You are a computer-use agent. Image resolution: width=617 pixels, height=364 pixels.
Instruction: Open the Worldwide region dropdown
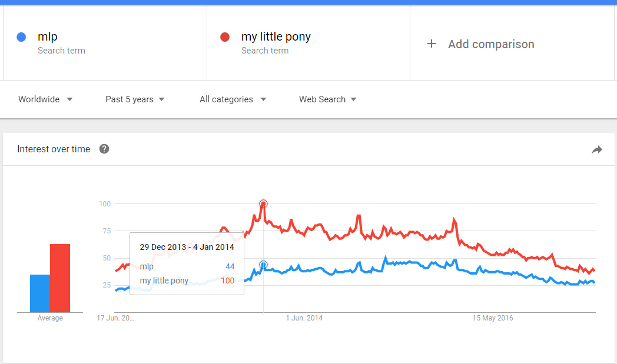click(x=45, y=99)
